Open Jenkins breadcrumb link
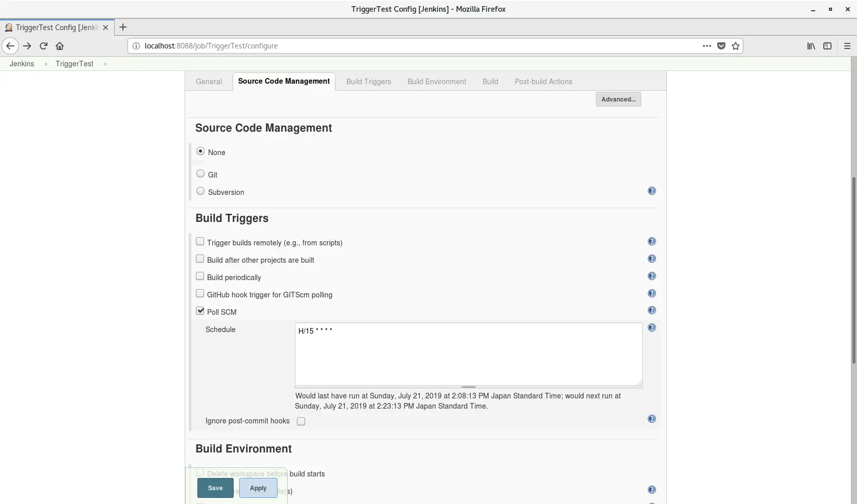The width and height of the screenshot is (857, 504). [22, 64]
